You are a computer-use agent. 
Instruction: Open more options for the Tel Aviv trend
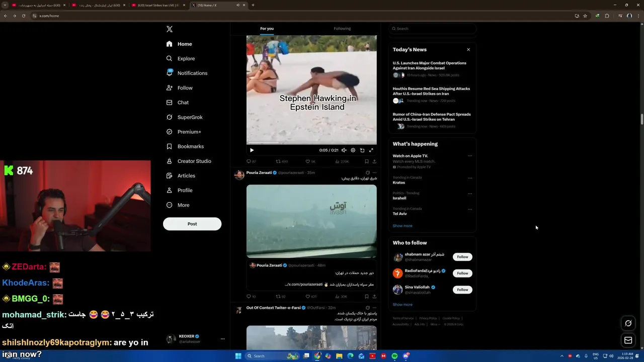click(470, 209)
